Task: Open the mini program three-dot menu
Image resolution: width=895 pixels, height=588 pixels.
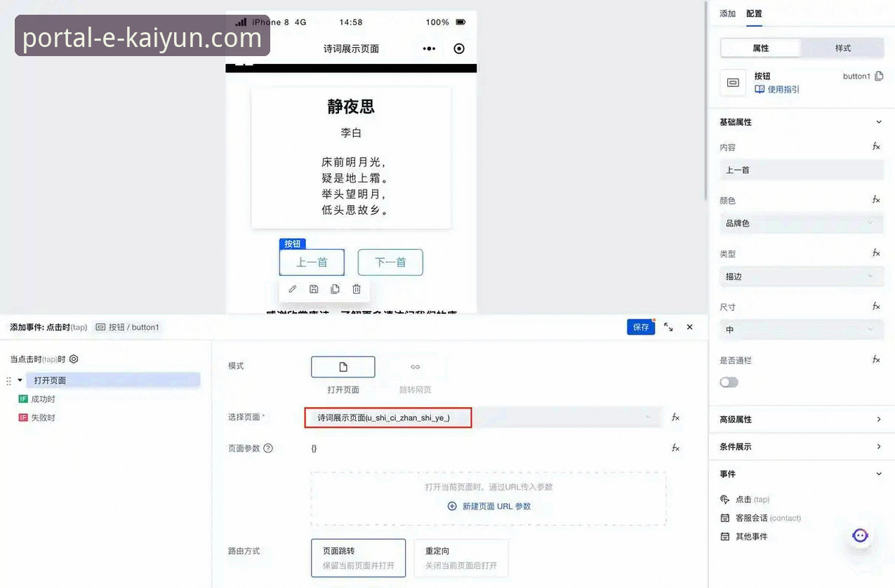Action: (429, 48)
